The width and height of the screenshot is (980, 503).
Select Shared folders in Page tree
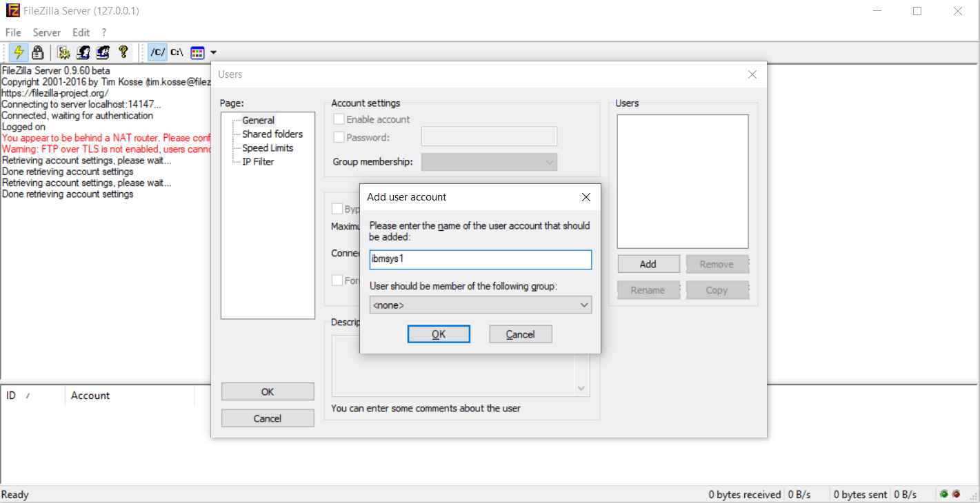(272, 134)
